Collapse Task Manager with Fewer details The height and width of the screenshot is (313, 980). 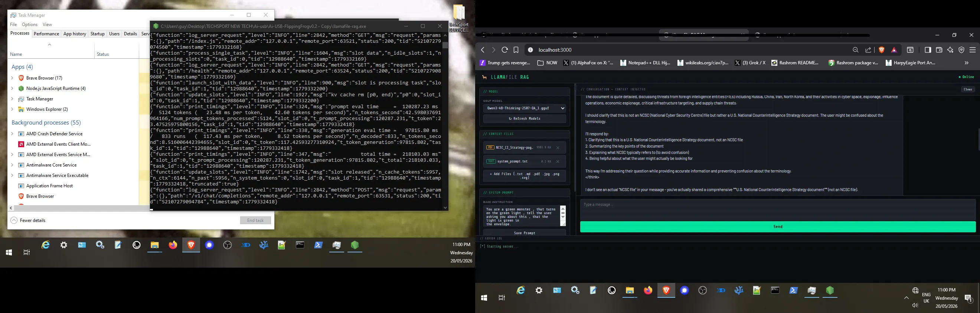click(x=28, y=220)
